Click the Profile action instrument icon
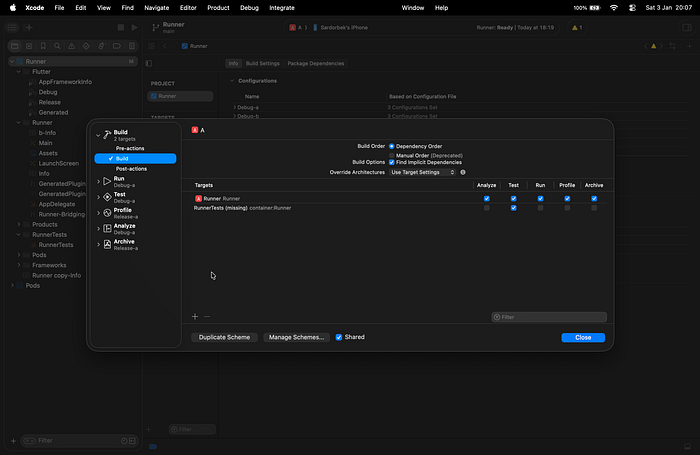 pyautogui.click(x=107, y=213)
